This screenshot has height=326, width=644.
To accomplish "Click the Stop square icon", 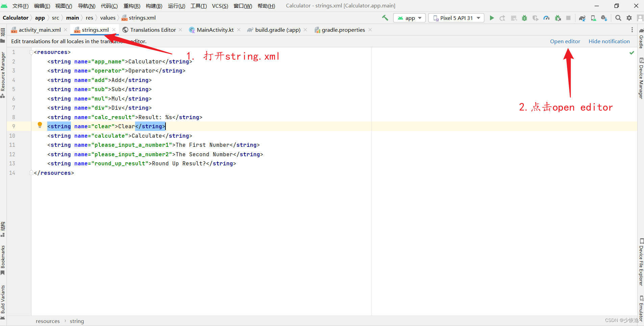I will [568, 18].
